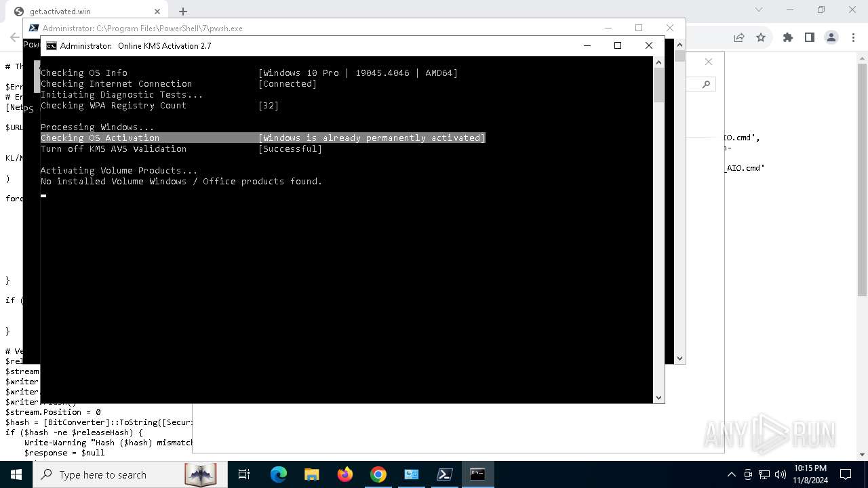
Task: Show hidden system tray icons
Action: 731,474
